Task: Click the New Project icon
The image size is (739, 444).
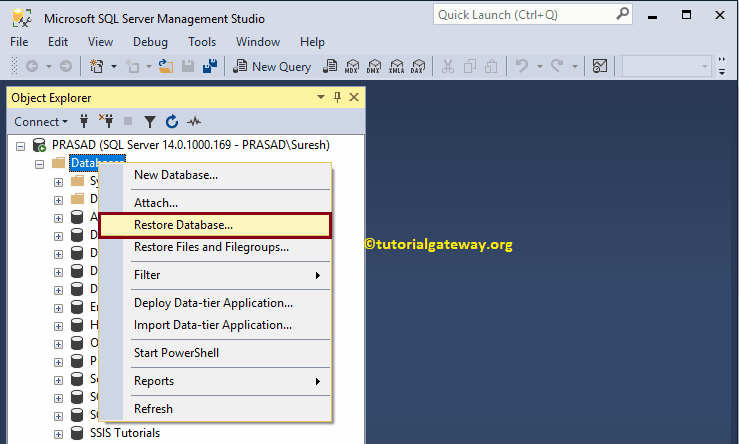Action: [97, 66]
